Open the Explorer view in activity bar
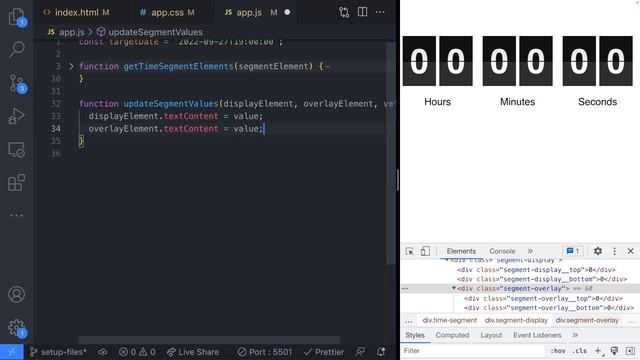The height and width of the screenshot is (360, 640). pyautogui.click(x=16, y=16)
